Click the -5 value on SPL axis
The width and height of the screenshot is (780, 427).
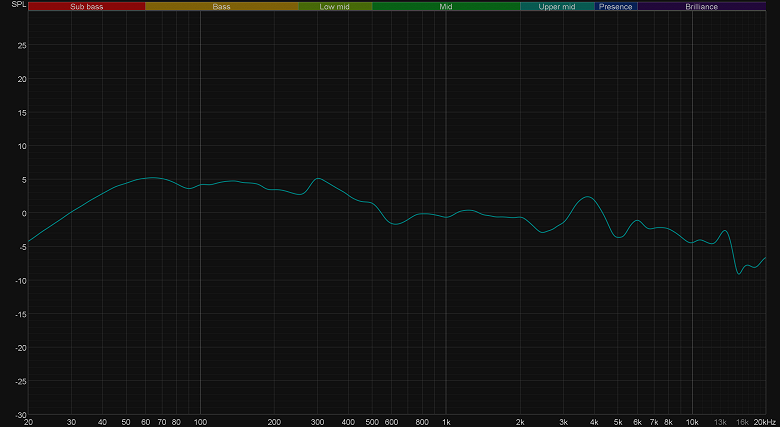click(23, 247)
